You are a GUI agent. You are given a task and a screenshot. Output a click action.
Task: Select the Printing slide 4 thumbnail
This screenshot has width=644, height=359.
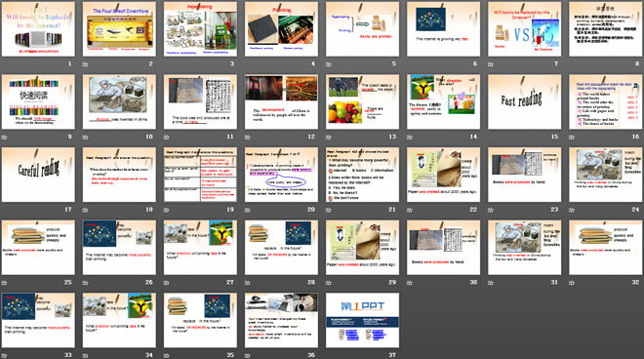click(x=281, y=29)
